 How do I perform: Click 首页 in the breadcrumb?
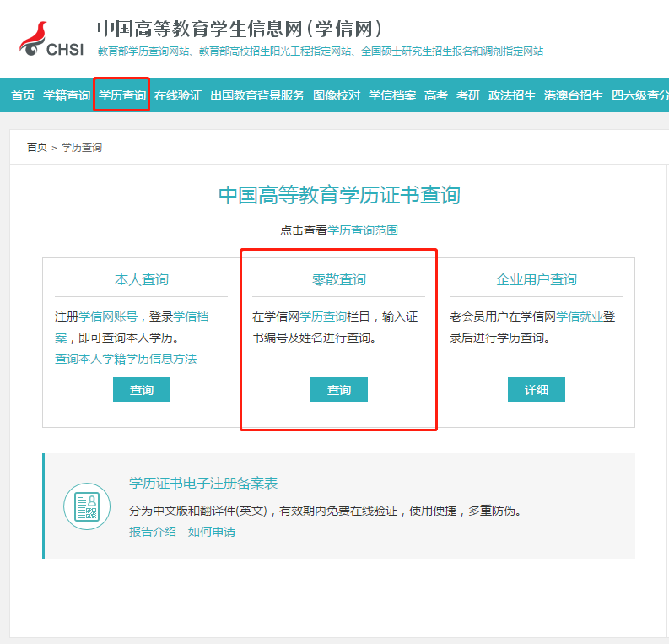tap(37, 147)
